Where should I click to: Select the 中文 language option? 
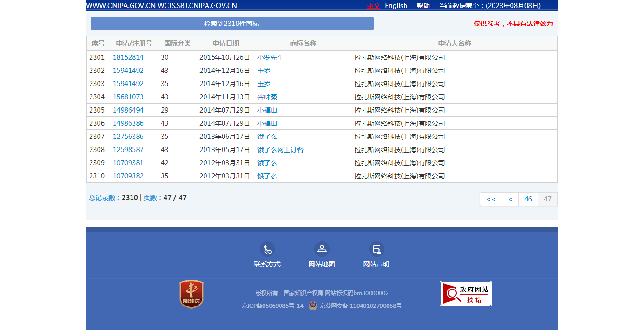[373, 6]
